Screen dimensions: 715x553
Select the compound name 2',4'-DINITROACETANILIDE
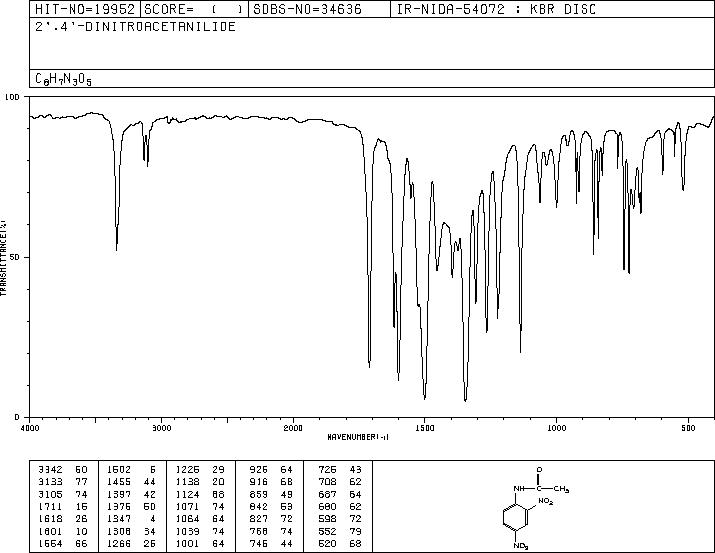135,26
